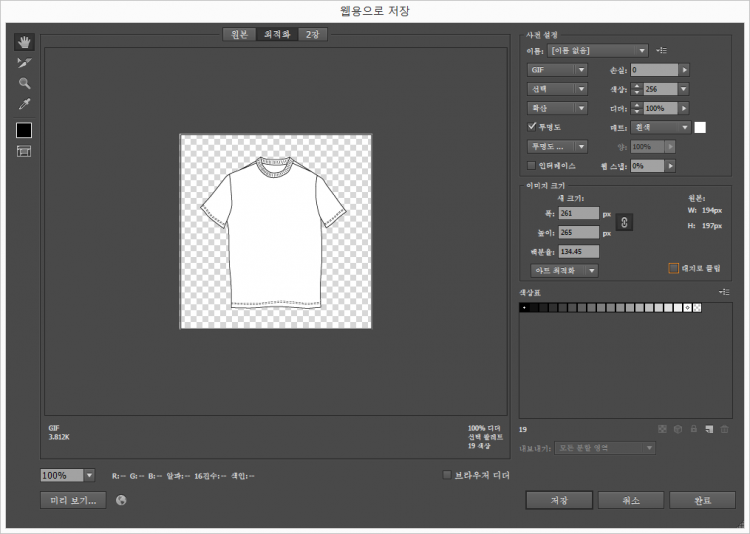The height and width of the screenshot is (534, 750).
Task: Click the 취소 cancel button
Action: 631,501
